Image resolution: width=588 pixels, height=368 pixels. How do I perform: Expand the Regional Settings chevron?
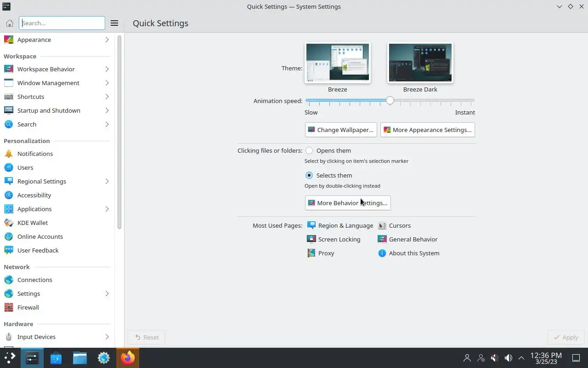(107, 181)
